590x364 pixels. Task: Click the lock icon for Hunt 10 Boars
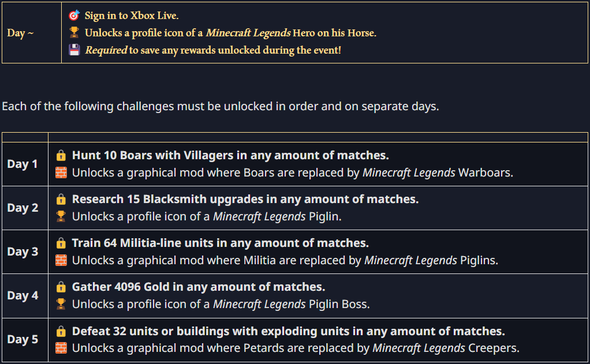(61, 155)
